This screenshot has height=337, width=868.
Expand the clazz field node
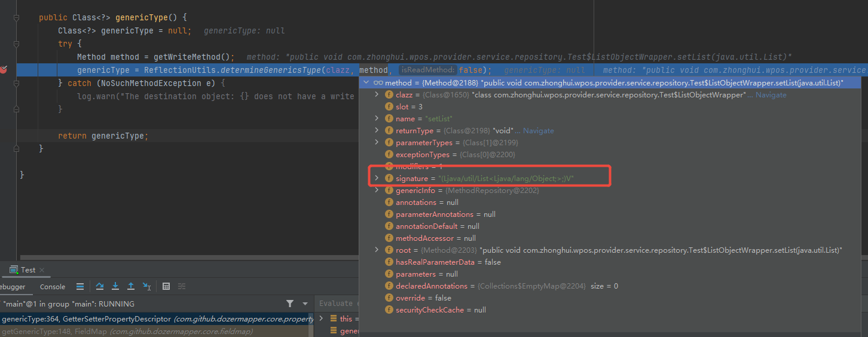pyautogui.click(x=376, y=95)
